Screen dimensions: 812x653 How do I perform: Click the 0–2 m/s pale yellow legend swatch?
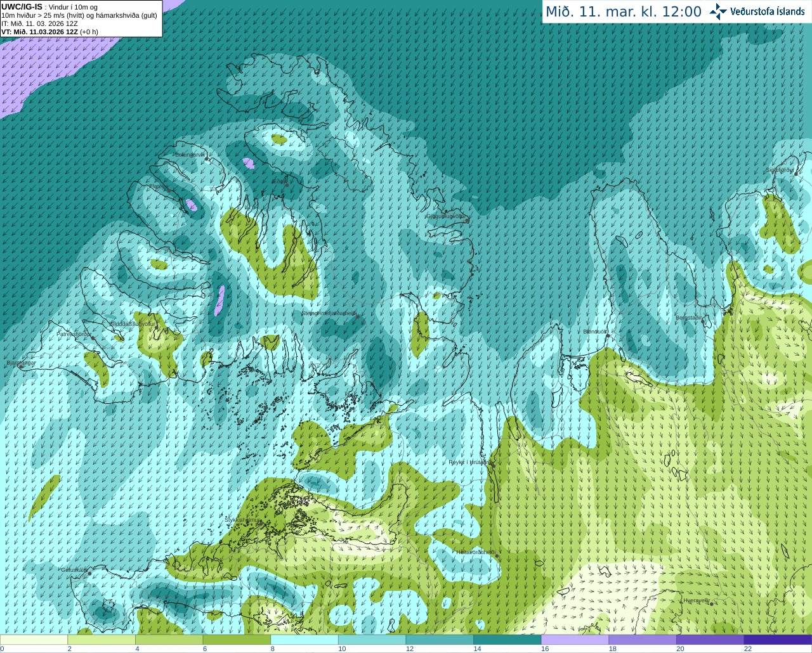[34, 640]
